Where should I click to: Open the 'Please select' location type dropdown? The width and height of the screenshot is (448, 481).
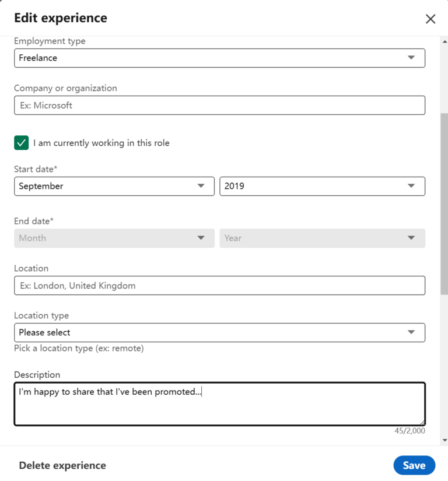point(219,332)
